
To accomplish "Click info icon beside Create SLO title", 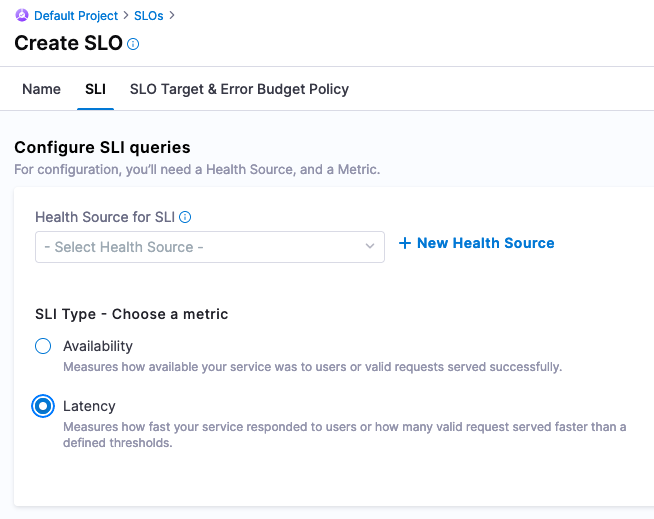I will [x=134, y=44].
